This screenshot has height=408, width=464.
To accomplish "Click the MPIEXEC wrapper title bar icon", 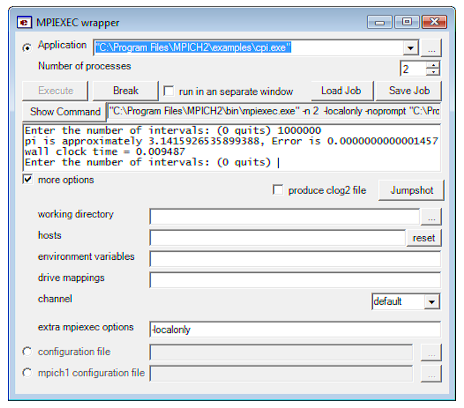I will tap(24, 23).
